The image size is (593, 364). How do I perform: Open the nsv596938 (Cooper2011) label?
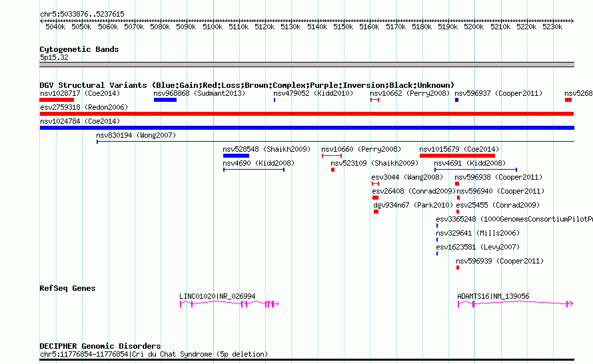pos(498,177)
